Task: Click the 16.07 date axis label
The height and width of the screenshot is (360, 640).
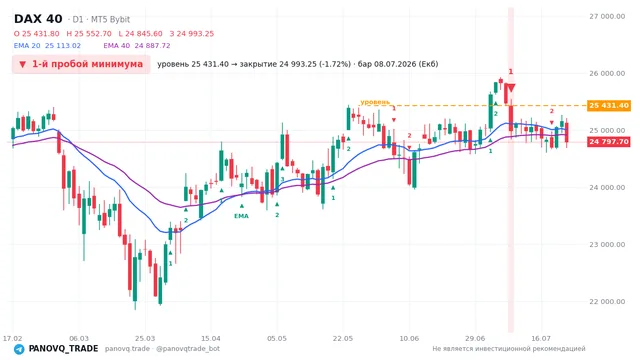Action: pos(541,338)
